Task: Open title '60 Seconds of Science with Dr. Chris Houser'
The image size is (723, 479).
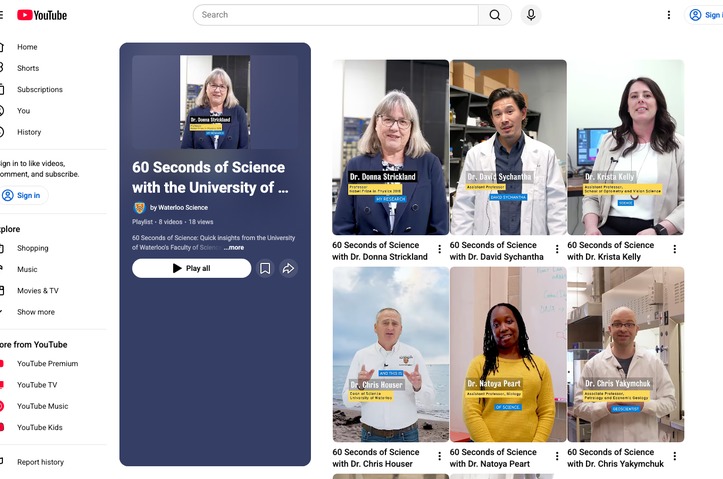Action: (x=376, y=458)
